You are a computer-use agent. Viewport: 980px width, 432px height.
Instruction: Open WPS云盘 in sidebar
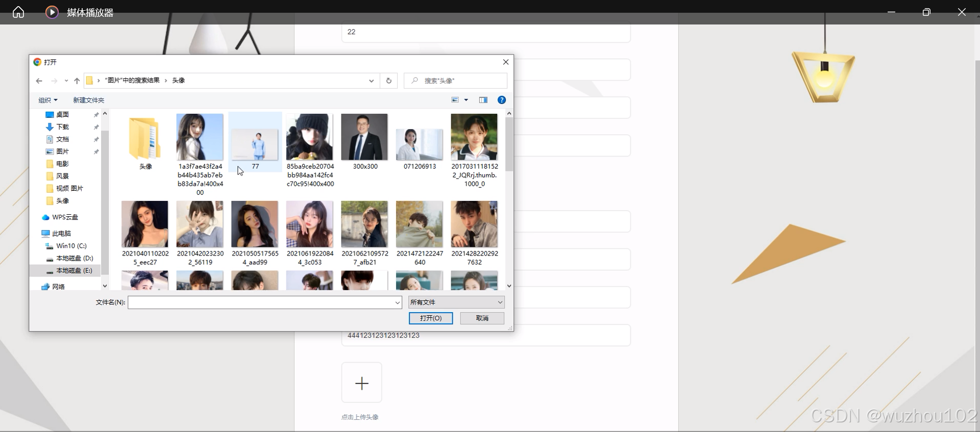tap(65, 217)
